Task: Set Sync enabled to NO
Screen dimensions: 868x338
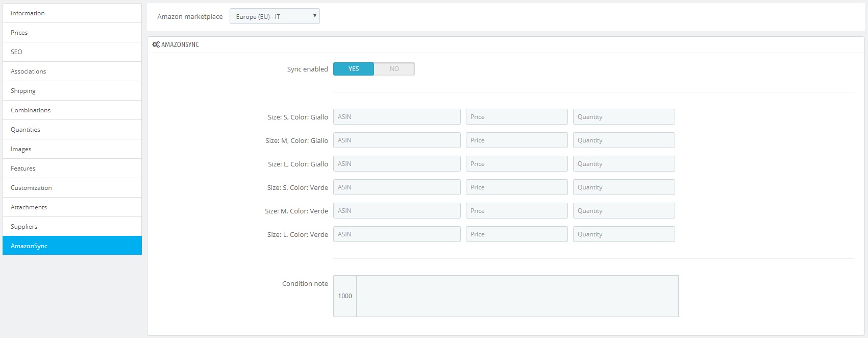Action: coord(394,69)
